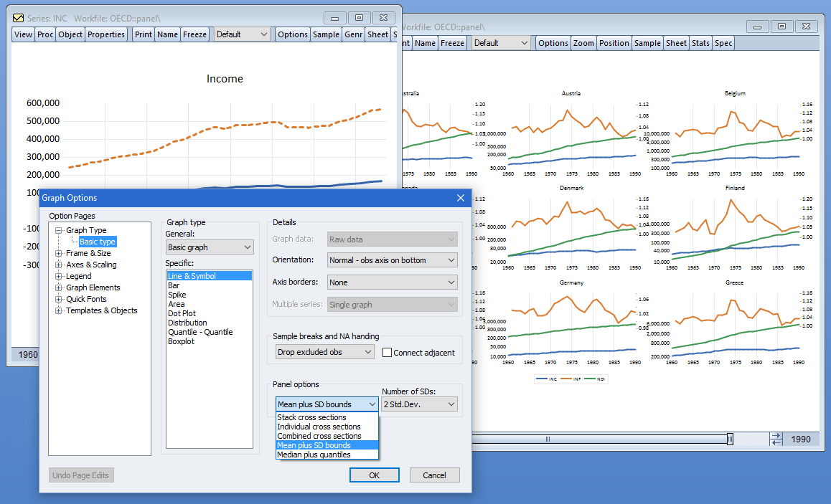Image resolution: width=831 pixels, height=504 pixels.
Task: Click the swap-arrows icon beside 1990
Action: [776, 439]
